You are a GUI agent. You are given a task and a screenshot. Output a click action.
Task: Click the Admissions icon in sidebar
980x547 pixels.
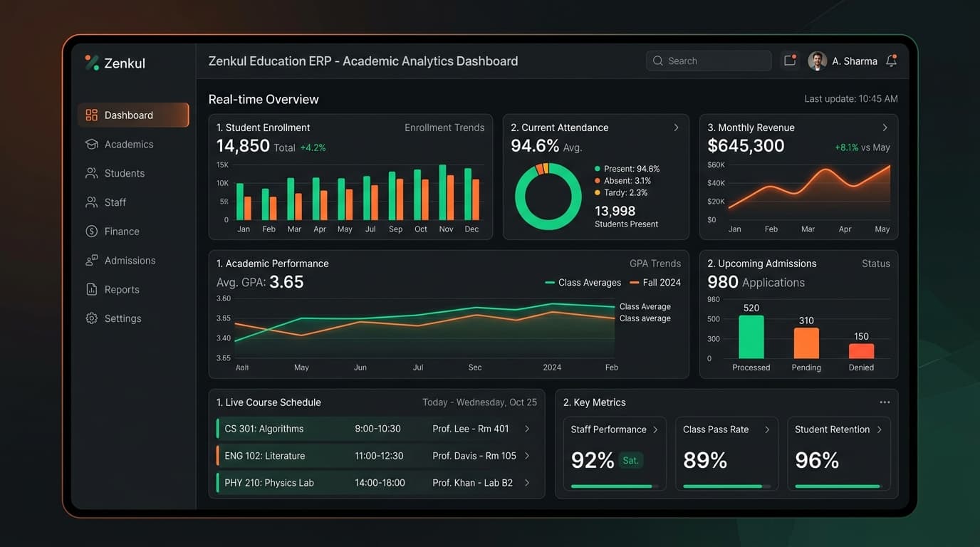(x=91, y=261)
